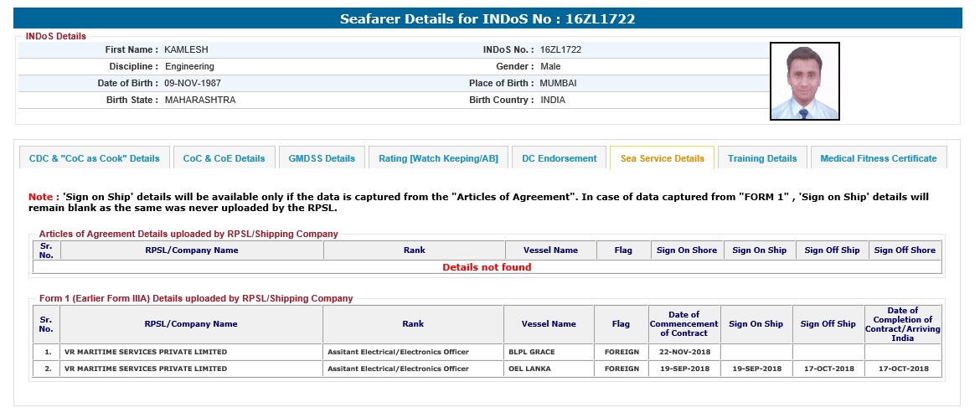Screen dimensions: 980x418
Task: Click the first row VR MARITIME SERVICES company name
Action: (146, 352)
